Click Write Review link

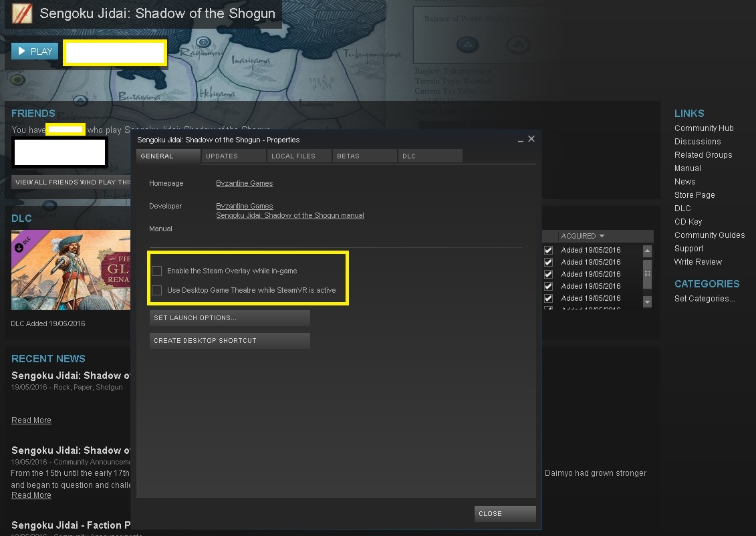click(x=698, y=262)
